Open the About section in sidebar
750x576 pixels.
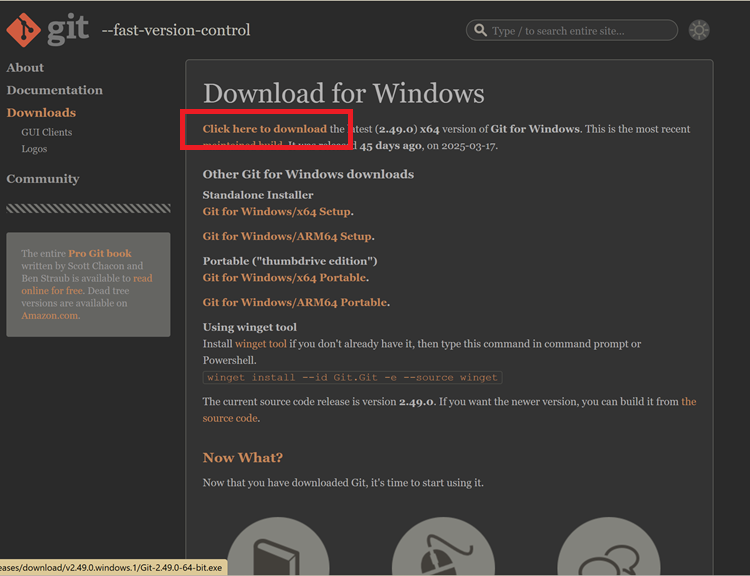(25, 67)
